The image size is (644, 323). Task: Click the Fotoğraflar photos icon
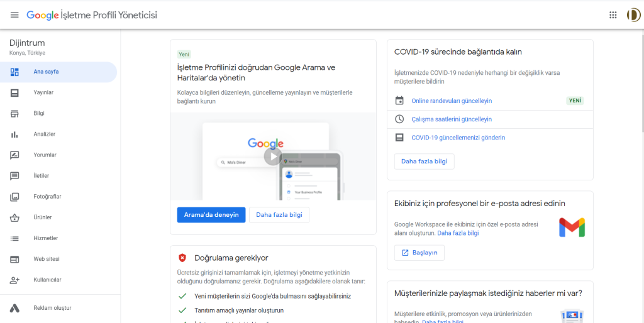pyautogui.click(x=14, y=197)
